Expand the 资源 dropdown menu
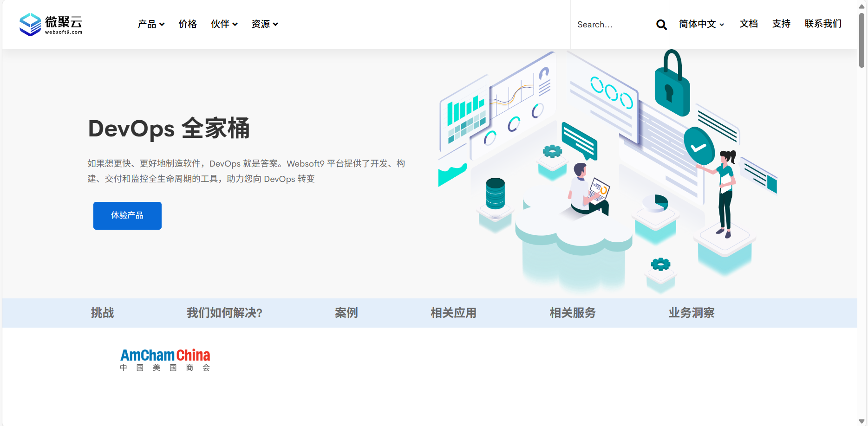Image resolution: width=868 pixels, height=426 pixels. click(x=264, y=24)
